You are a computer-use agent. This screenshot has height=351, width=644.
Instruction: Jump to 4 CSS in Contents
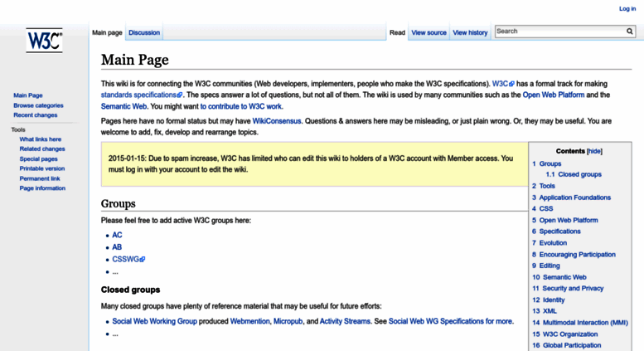(x=543, y=209)
